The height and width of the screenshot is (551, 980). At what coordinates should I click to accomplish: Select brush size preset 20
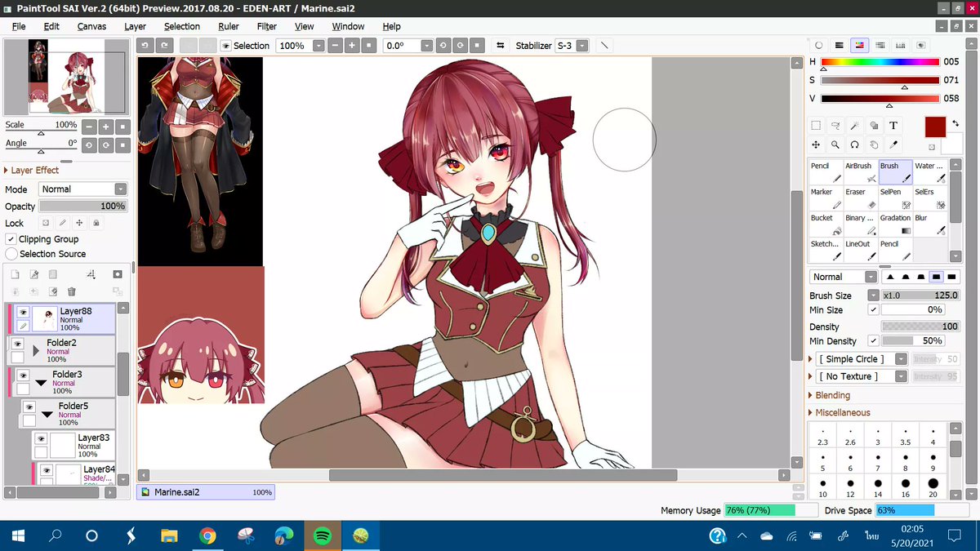933,487
